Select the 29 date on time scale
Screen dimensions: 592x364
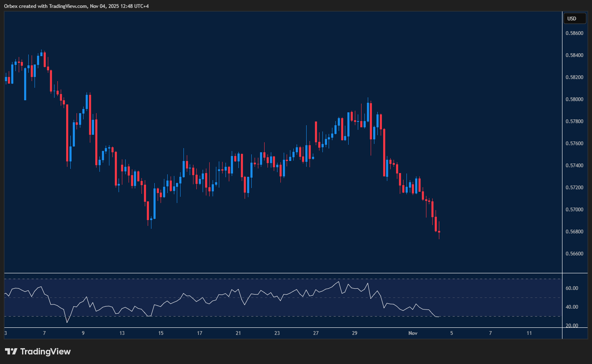coord(355,333)
